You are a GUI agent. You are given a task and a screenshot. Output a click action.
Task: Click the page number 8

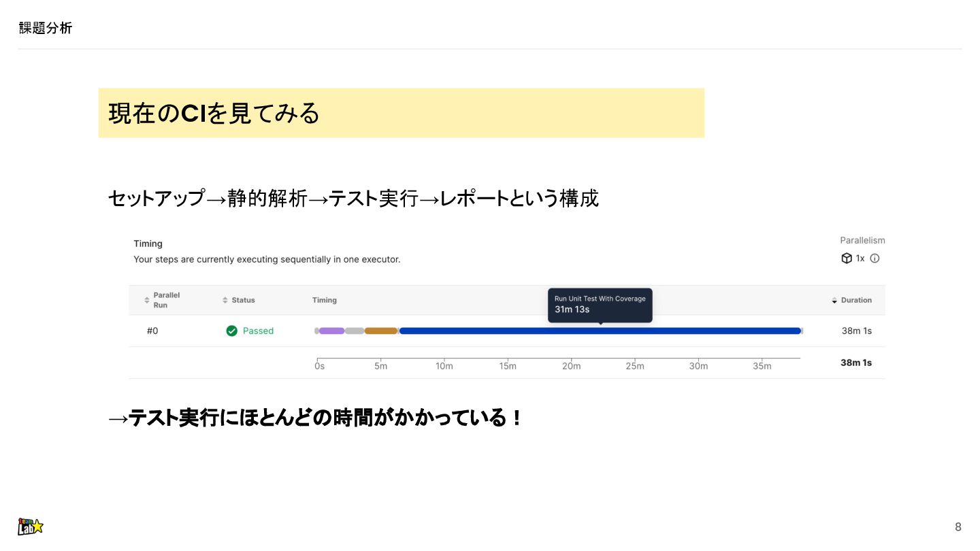click(958, 527)
